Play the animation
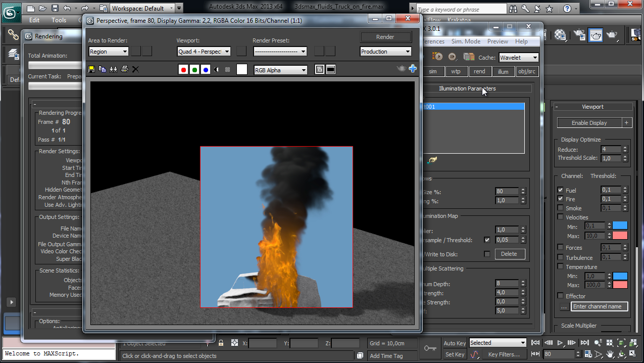Viewport: 644px width, 363px height. click(x=560, y=343)
